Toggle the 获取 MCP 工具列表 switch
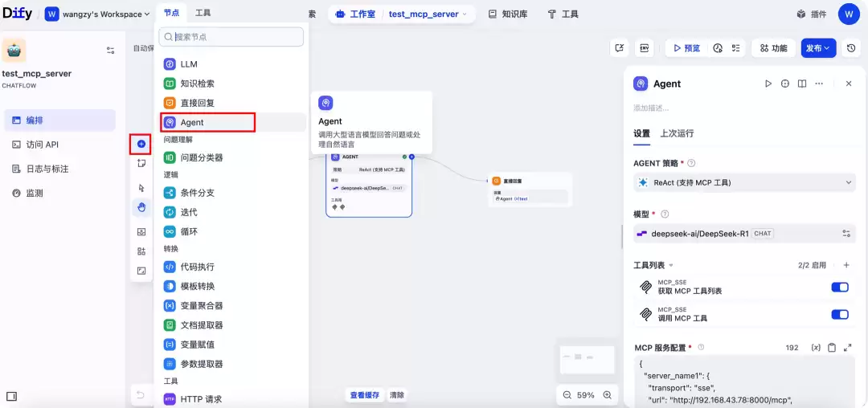This screenshot has height=408, width=868. (x=840, y=287)
